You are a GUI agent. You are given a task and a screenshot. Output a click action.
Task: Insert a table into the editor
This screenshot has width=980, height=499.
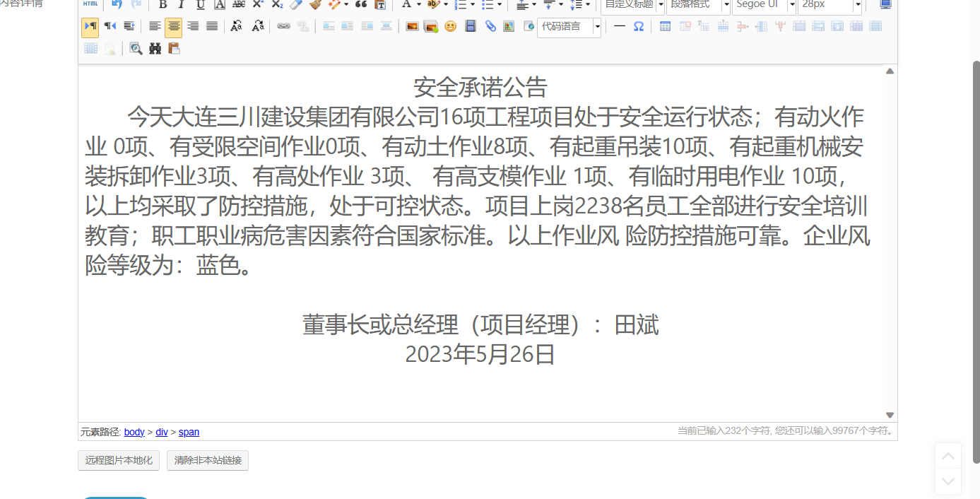pyautogui.click(x=665, y=27)
